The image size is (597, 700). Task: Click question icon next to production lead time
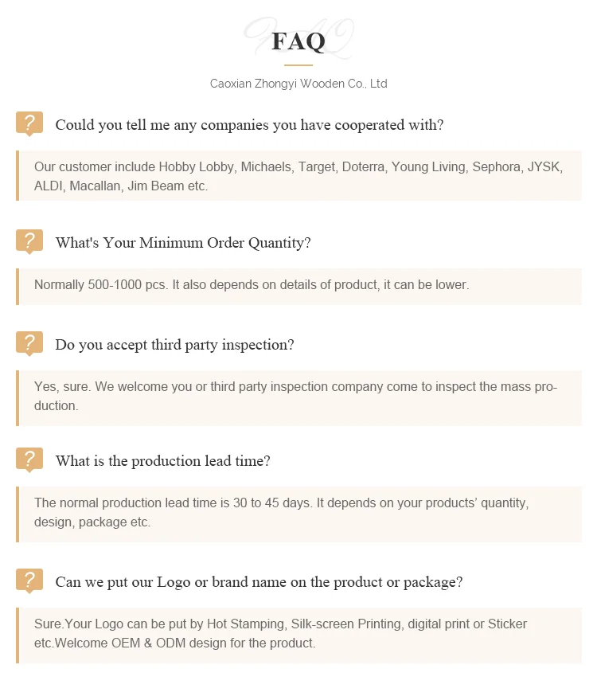29,459
